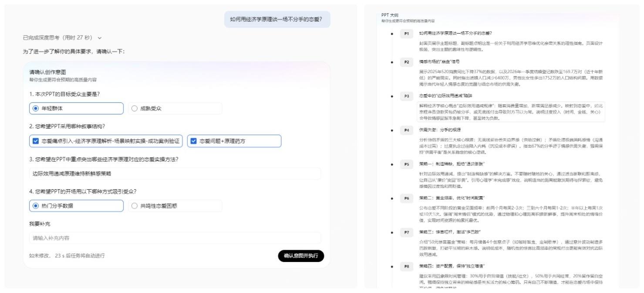
Task: Click P2 description starting 展示2025年520消费
Action: tap(511, 78)
